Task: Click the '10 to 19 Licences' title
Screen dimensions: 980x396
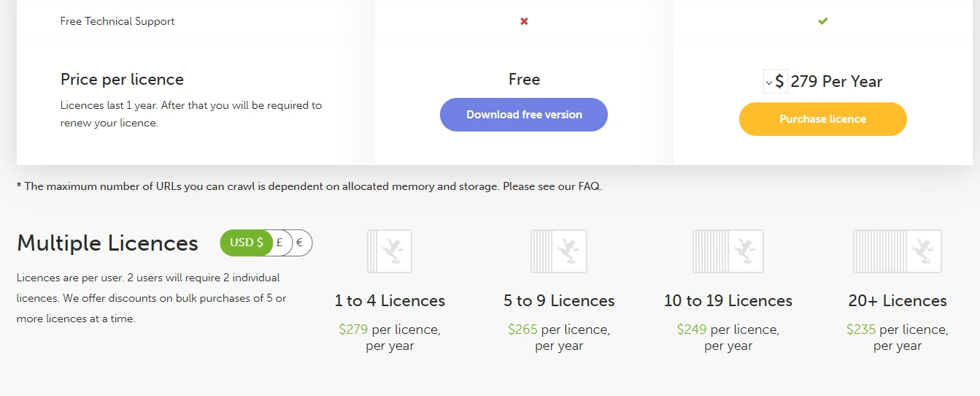Action: pos(728,301)
